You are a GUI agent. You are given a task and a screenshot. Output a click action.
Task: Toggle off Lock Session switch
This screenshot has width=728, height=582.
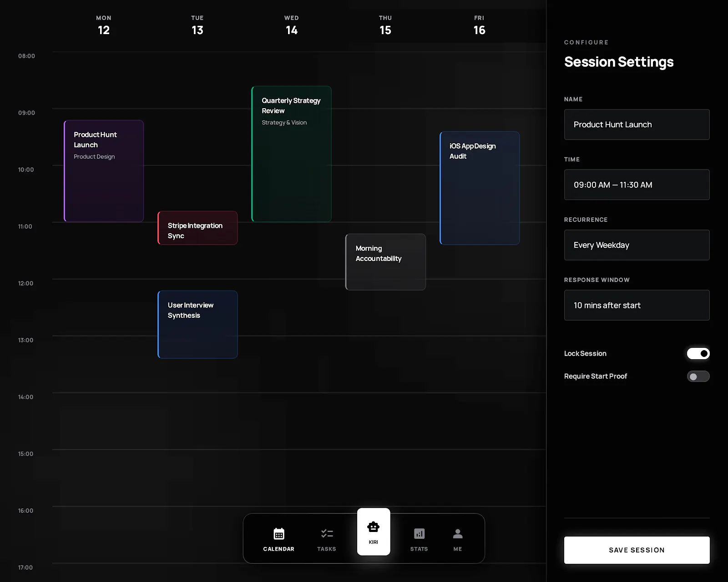click(698, 353)
